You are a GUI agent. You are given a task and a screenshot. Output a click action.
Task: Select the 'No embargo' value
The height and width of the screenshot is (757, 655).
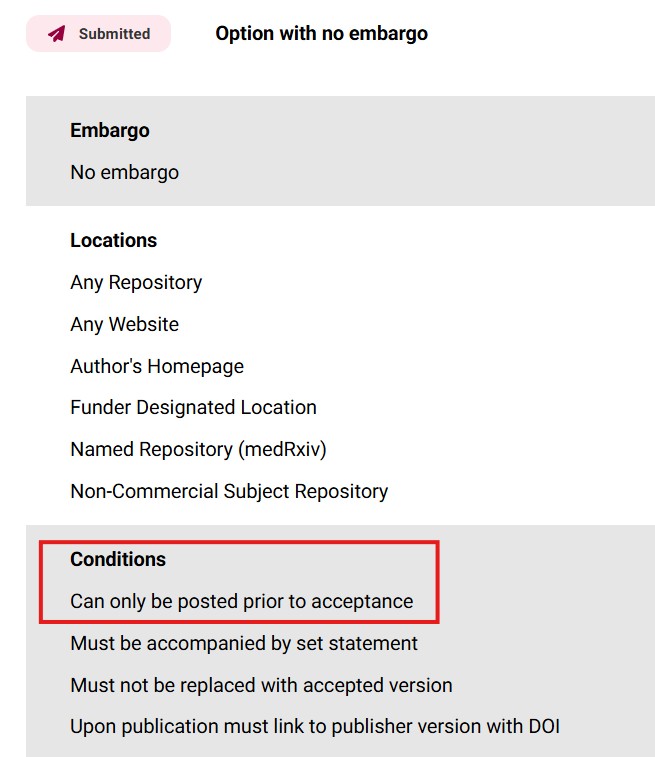[x=124, y=172]
